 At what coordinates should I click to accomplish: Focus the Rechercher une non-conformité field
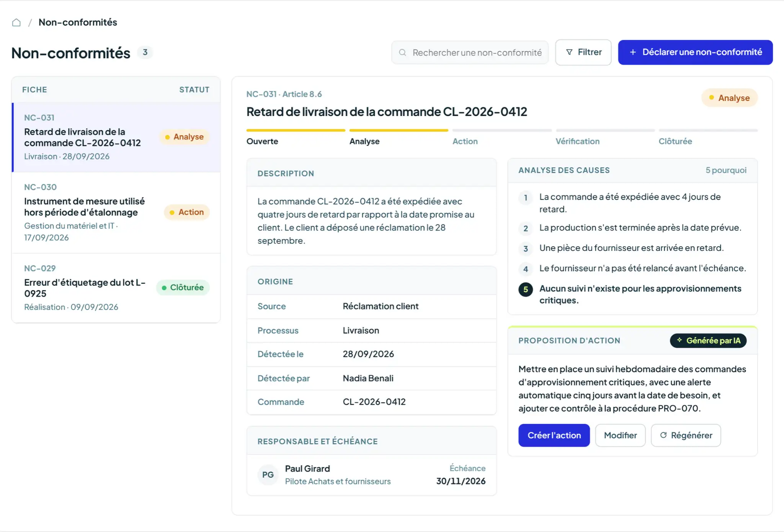pos(470,52)
